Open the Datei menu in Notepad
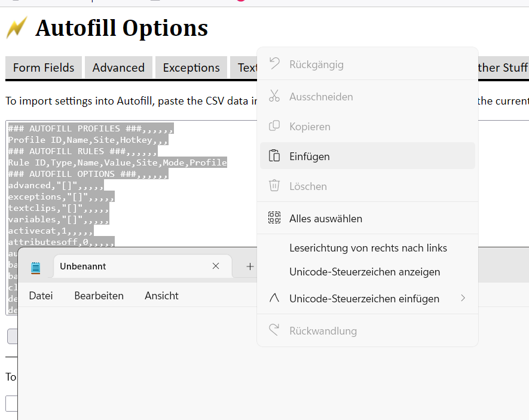This screenshot has height=420, width=529. 41,296
